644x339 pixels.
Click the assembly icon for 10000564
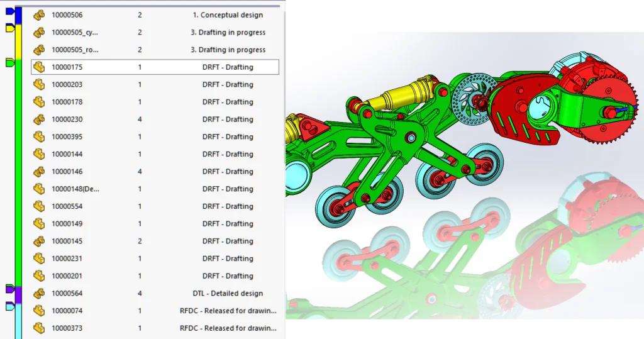(39, 293)
